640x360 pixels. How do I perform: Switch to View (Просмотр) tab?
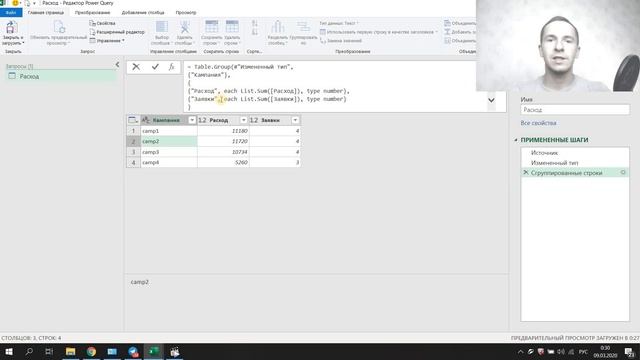pyautogui.click(x=186, y=13)
